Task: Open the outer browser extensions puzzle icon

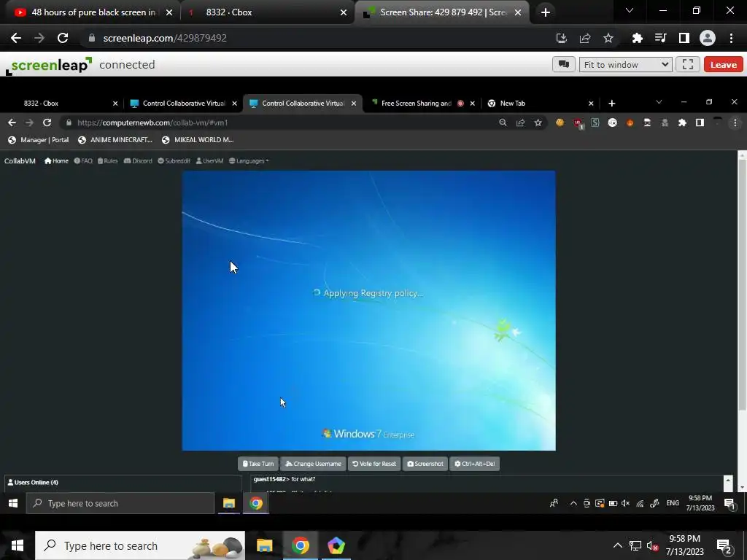Action: (x=637, y=38)
